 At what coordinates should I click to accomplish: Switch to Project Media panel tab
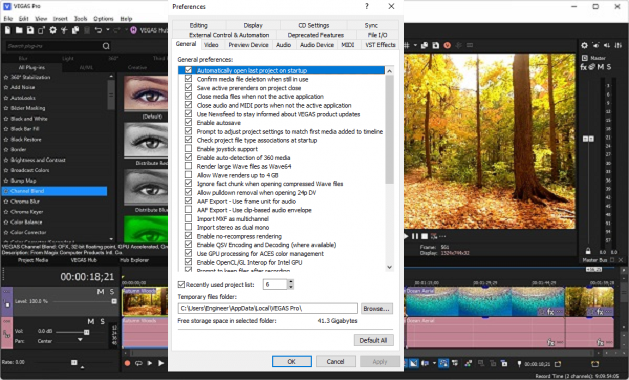point(33,260)
